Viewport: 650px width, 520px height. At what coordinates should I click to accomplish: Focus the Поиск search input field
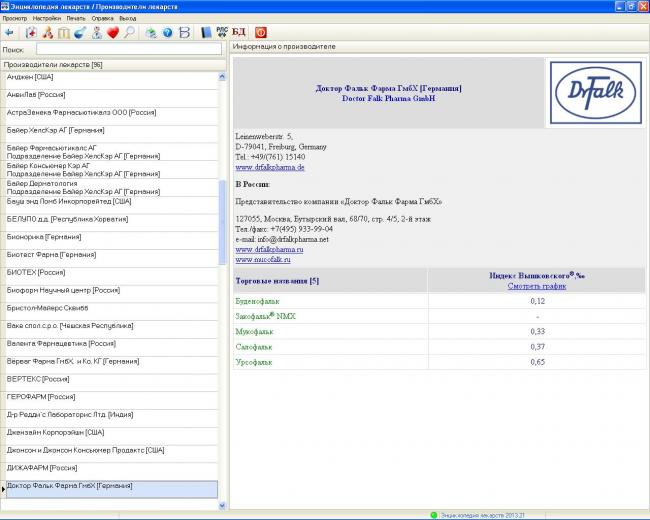129,49
